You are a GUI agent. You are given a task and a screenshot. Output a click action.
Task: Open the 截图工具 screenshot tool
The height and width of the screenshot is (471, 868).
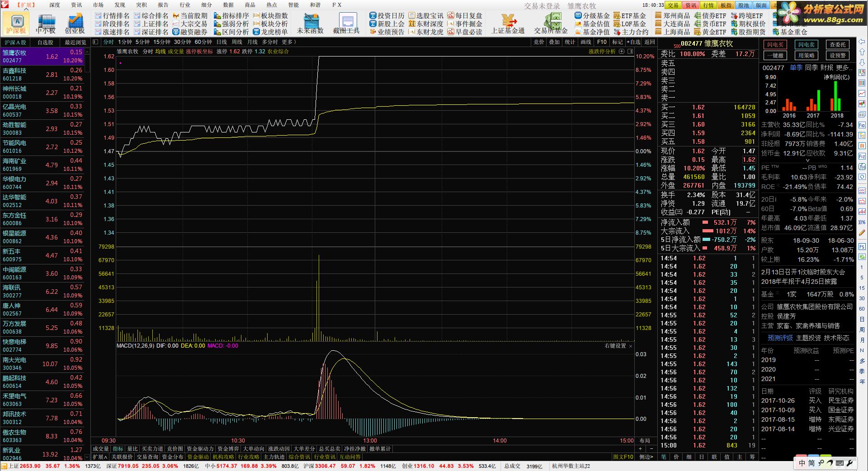(x=346, y=24)
